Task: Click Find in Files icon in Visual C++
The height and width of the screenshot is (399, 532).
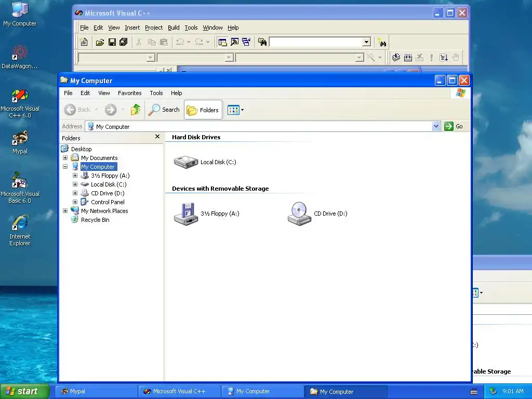Action: pos(262,42)
